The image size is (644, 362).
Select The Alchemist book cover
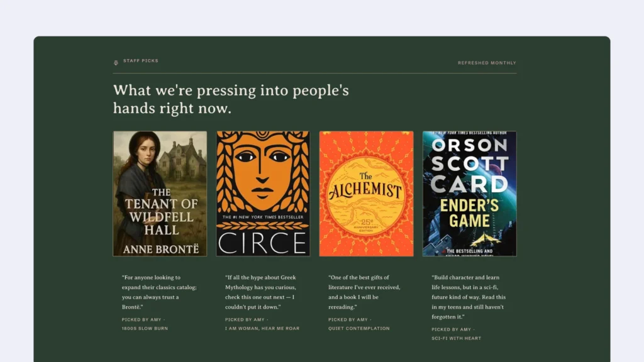367,194
